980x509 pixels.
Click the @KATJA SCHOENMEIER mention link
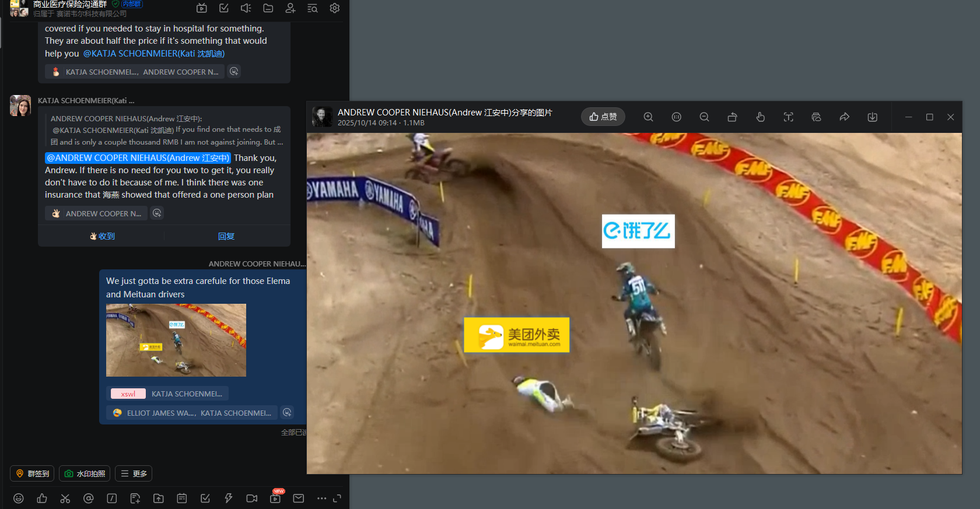pyautogui.click(x=154, y=54)
